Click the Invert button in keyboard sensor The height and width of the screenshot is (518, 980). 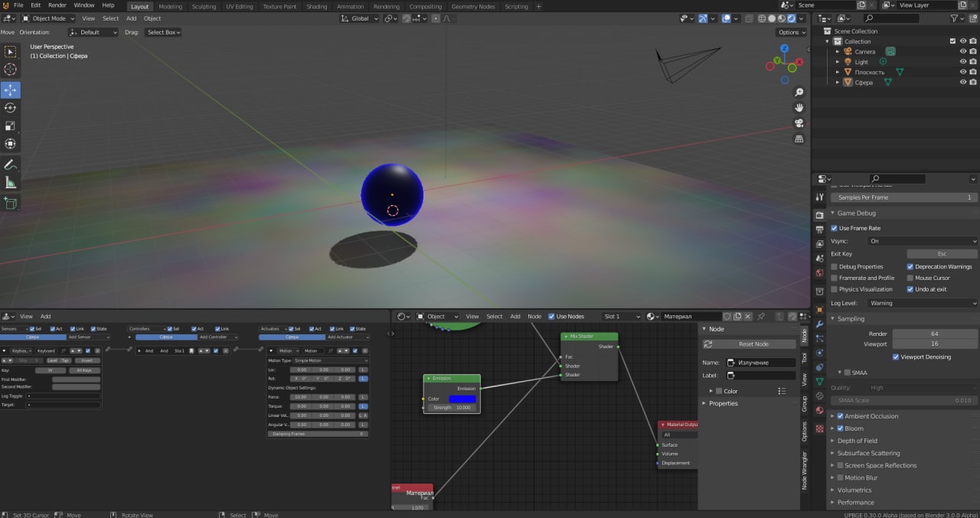coord(87,360)
